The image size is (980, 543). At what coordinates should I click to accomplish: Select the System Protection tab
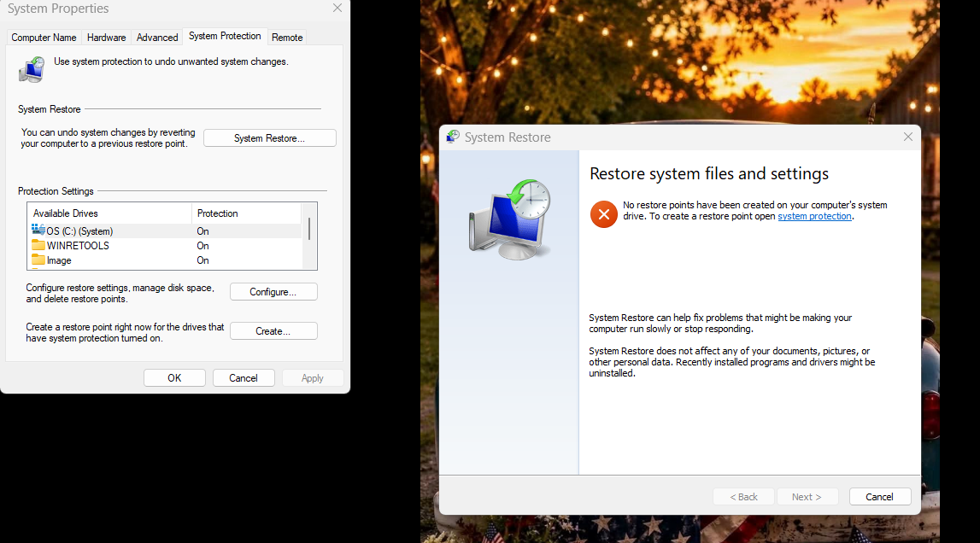click(225, 36)
